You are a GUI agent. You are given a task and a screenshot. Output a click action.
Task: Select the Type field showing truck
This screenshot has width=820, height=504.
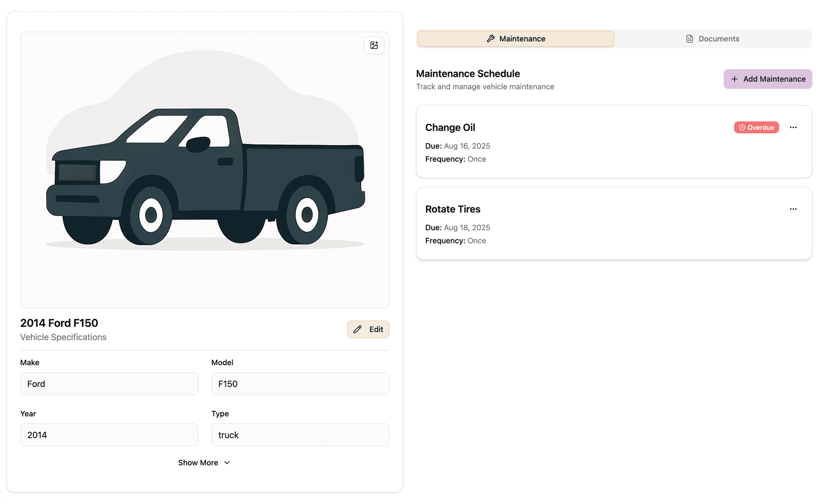point(300,435)
